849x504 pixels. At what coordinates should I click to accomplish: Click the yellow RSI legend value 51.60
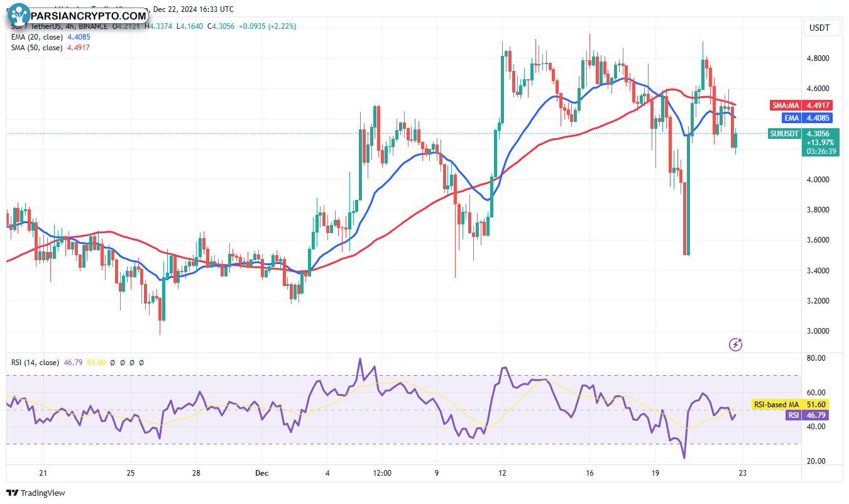pyautogui.click(x=96, y=363)
